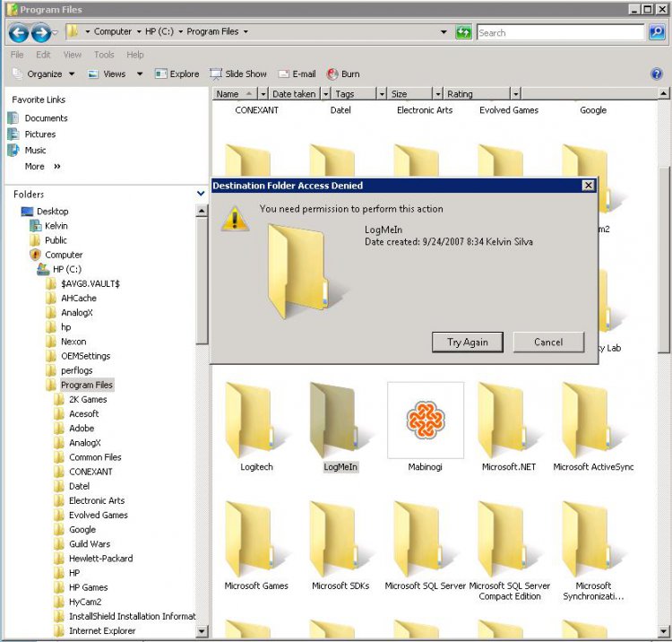672x642 pixels.
Task: Select the Microsoft.NET folder icon
Action: (508, 421)
